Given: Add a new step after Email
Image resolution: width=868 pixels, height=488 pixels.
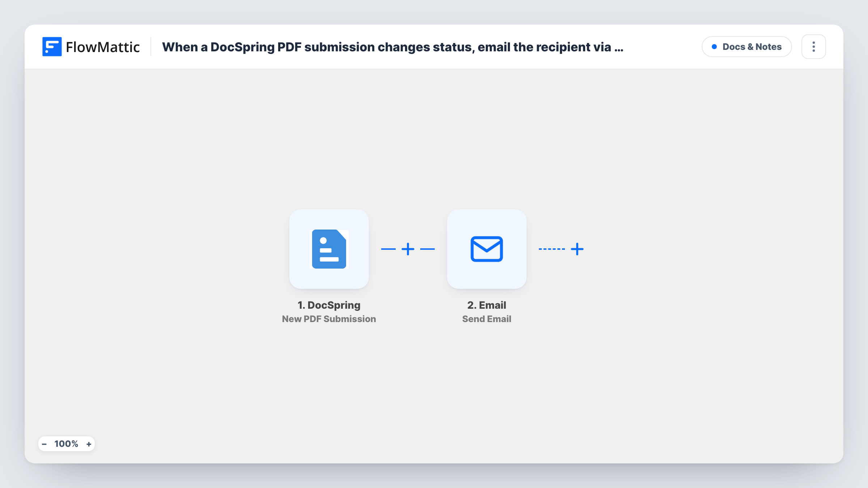Looking at the screenshot, I should click(x=577, y=249).
